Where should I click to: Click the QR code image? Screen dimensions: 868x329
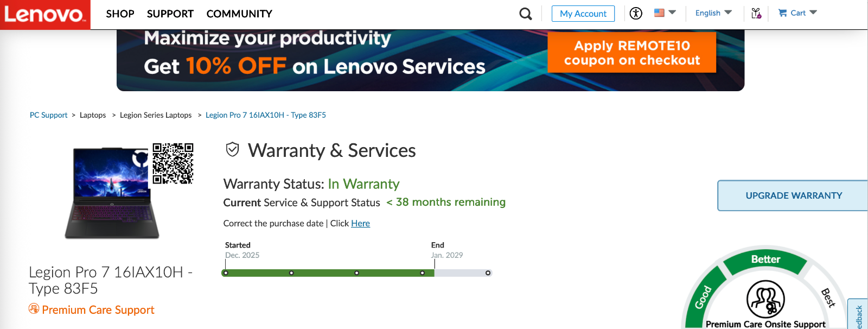click(173, 163)
